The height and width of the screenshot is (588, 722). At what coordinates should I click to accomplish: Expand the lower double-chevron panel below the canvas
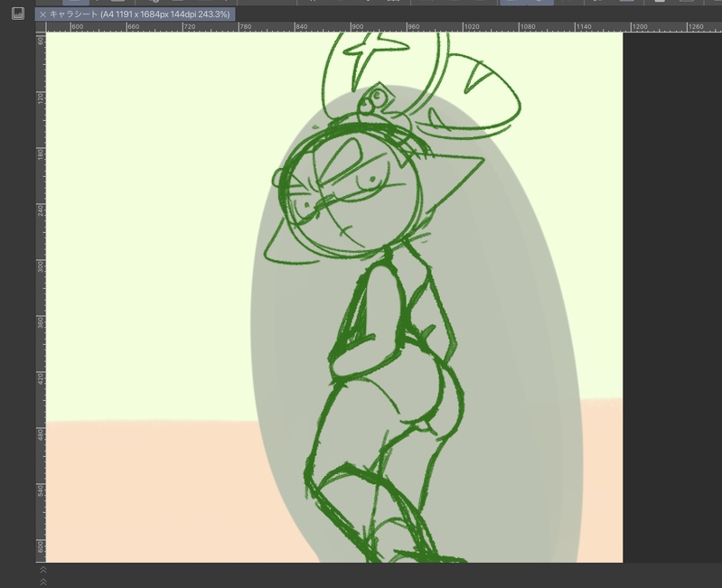pyautogui.click(x=43, y=582)
